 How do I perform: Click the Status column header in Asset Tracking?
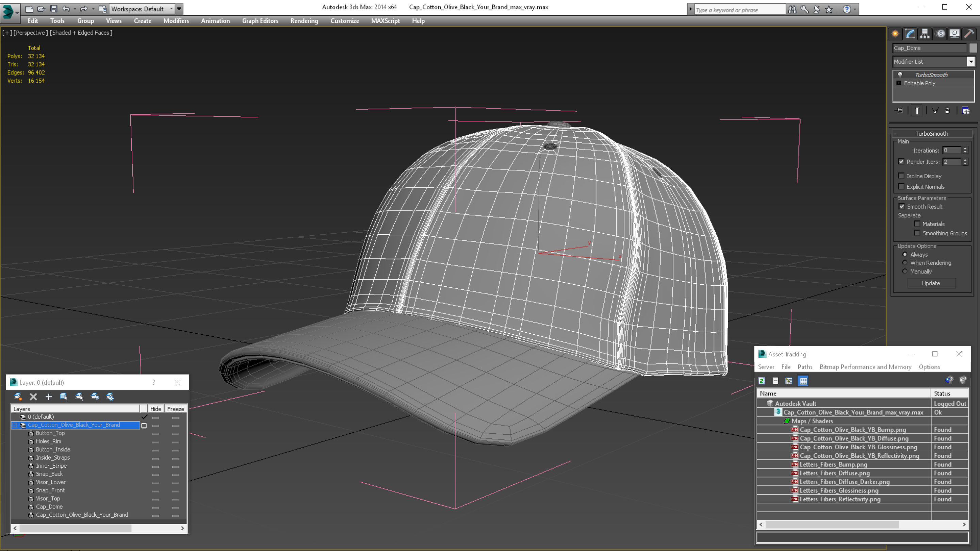(x=949, y=394)
